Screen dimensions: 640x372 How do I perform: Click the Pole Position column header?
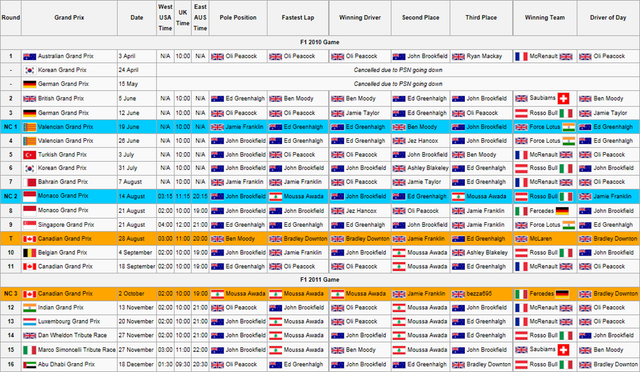pos(238,18)
